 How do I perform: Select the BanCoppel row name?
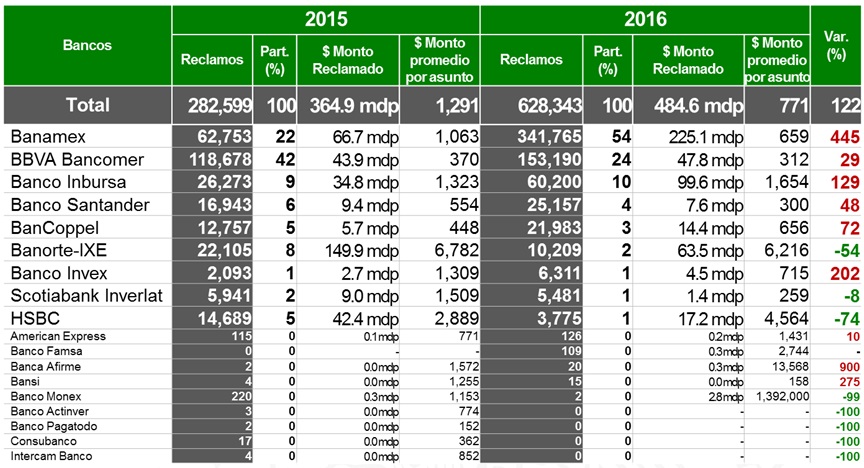click(55, 228)
